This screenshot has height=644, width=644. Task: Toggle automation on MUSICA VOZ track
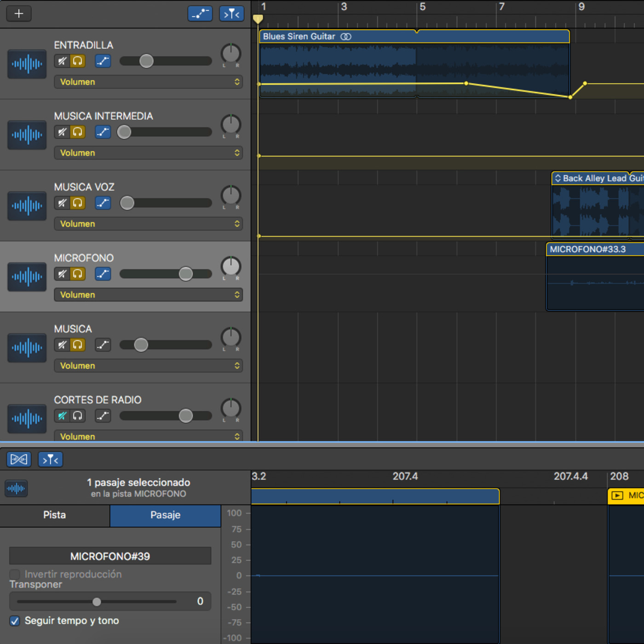[x=103, y=203]
